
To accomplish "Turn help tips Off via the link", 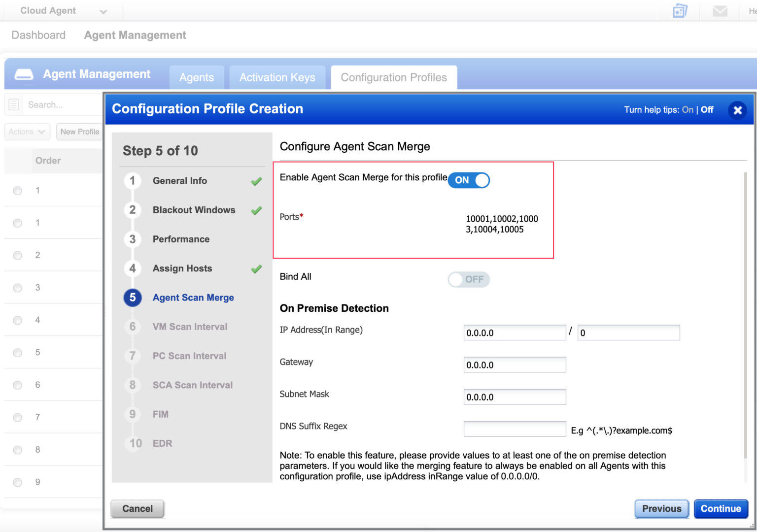I will [x=707, y=109].
